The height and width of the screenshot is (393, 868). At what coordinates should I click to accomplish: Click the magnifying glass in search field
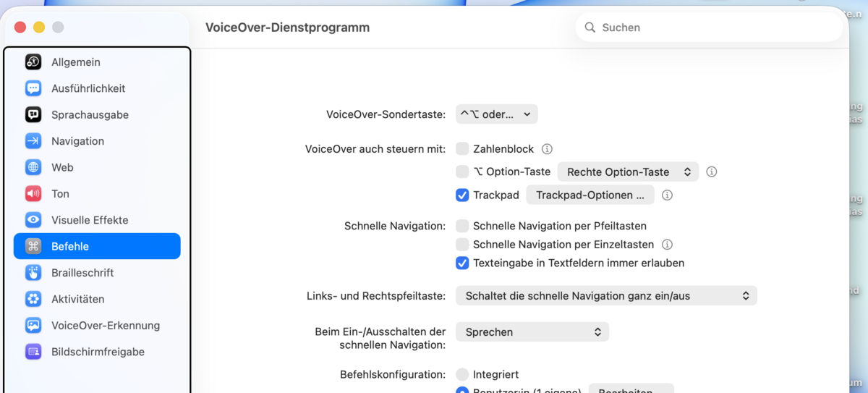click(x=590, y=28)
